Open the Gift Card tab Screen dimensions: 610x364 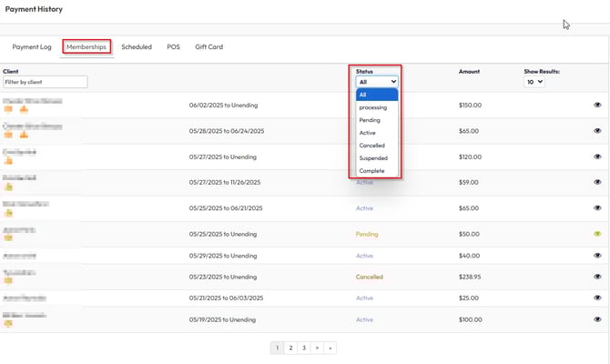(208, 46)
